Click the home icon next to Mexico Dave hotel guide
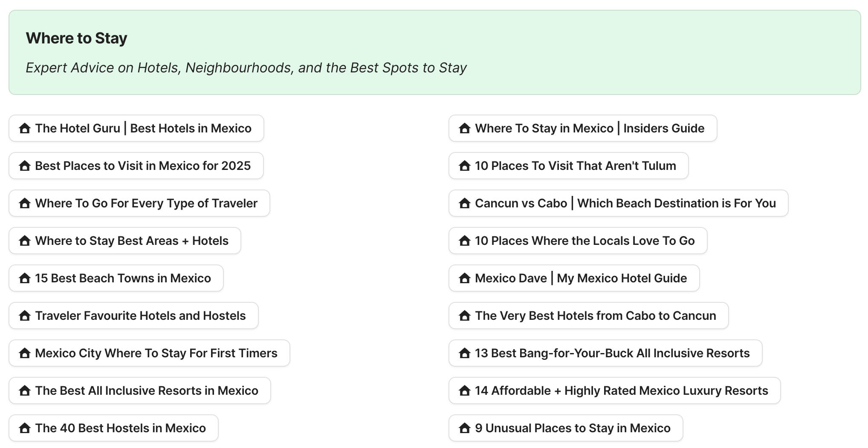 (x=465, y=278)
